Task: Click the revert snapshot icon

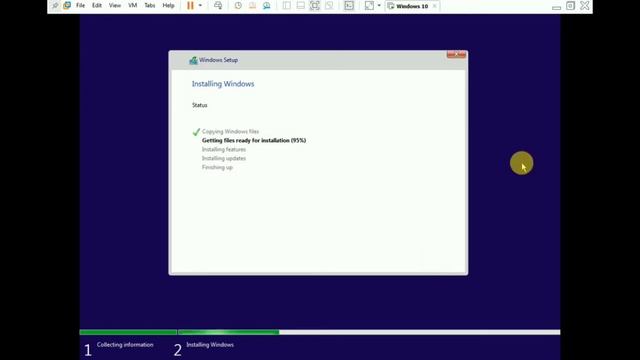Action: (252, 5)
